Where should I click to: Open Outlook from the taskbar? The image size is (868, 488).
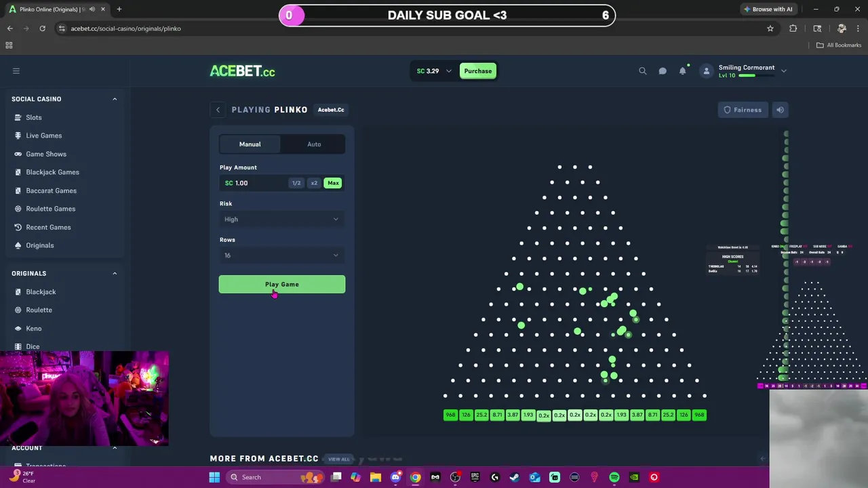coord(534,477)
